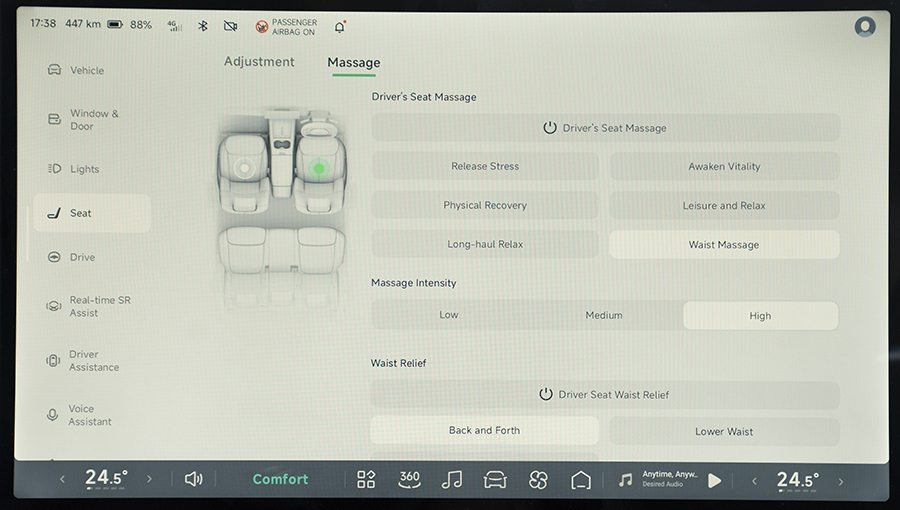Open notifications bell icon
The image size is (900, 510).
[x=339, y=26]
